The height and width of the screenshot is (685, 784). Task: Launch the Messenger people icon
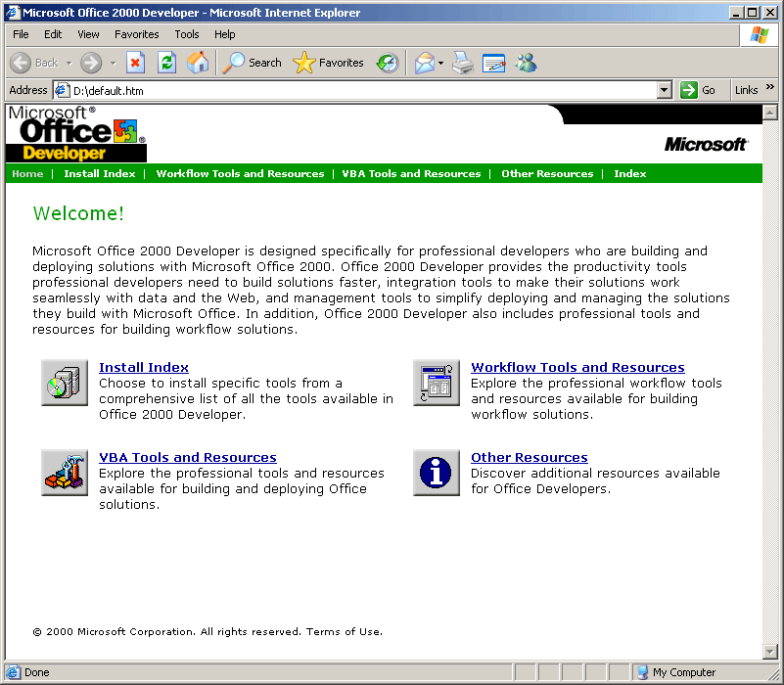526,63
